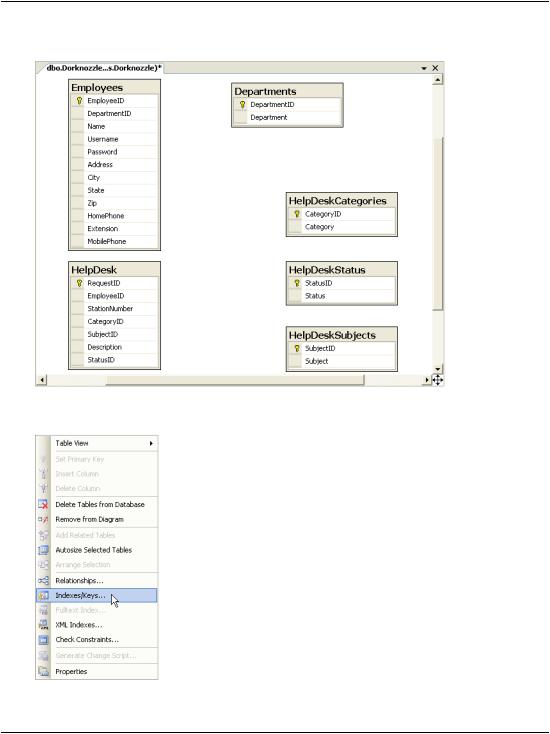Select the Status column in HelpDeskStatus
Viewport: 550px width, 734px height.
(x=342, y=296)
